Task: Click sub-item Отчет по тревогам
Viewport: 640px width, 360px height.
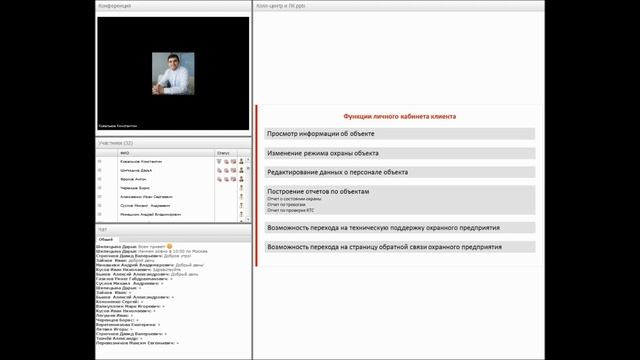Action: click(287, 204)
